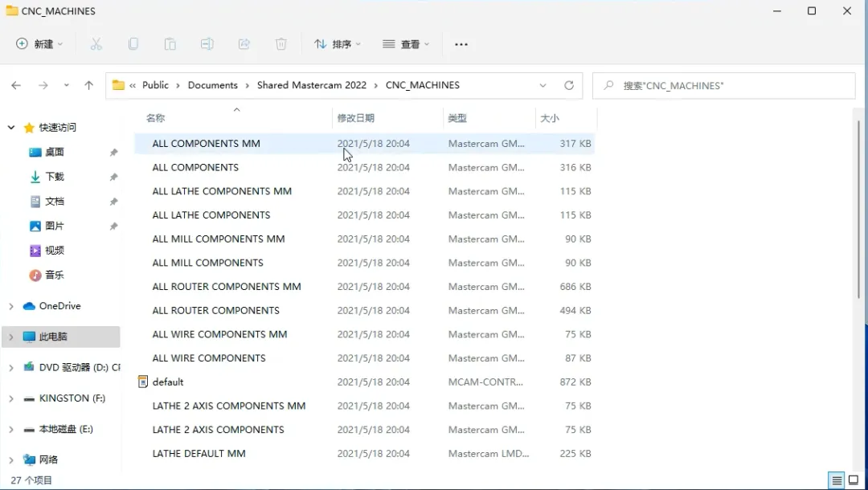Switch to details view icon in status bar
Image resolution: width=868 pixels, height=490 pixels.
(837, 480)
